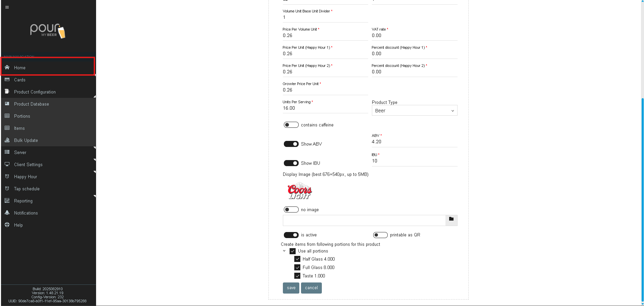The image size is (644, 306).
Task: Click the Cards sidebar icon
Action: point(7,80)
